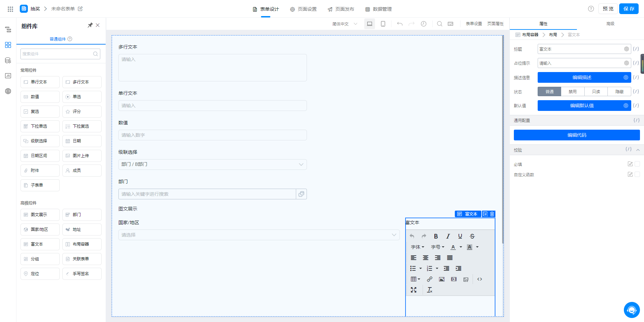Insert a link in rich text editor
The height and width of the screenshot is (322, 644).
pyautogui.click(x=430, y=279)
